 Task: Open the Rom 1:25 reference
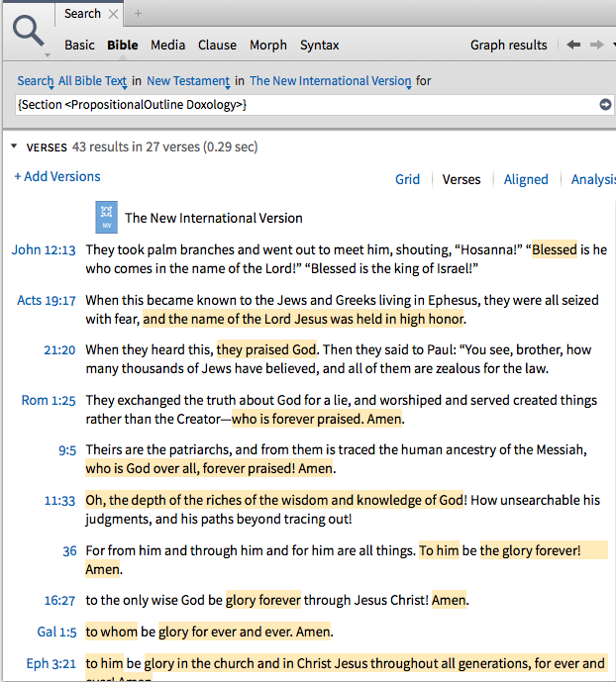point(49,400)
